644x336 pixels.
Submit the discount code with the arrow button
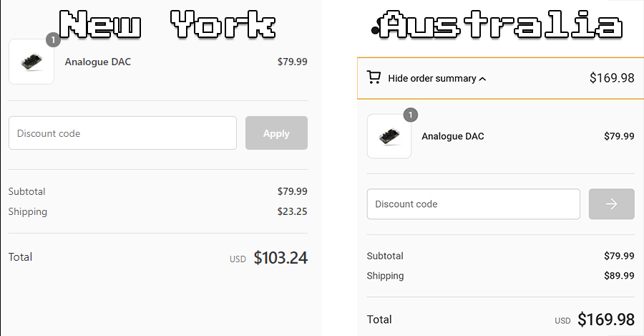(612, 204)
